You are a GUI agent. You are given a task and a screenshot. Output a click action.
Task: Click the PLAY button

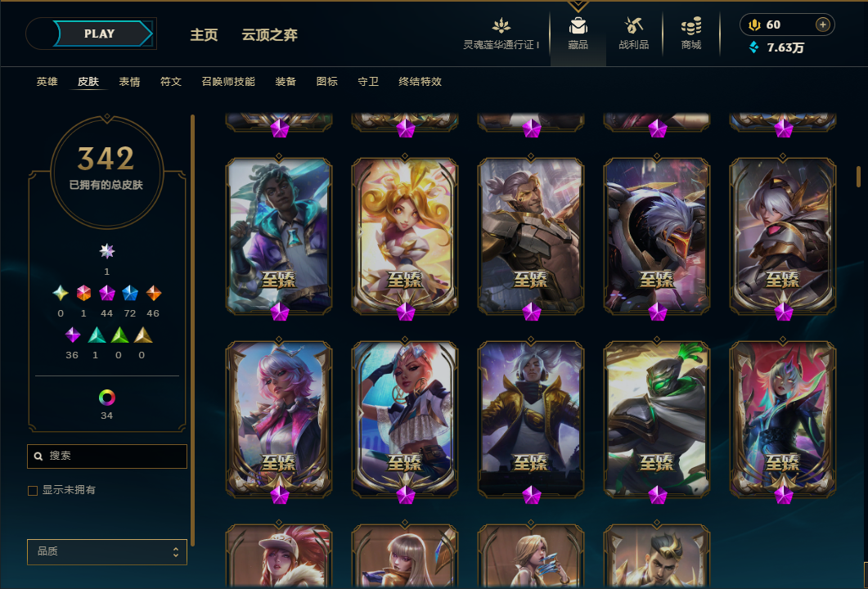click(100, 34)
